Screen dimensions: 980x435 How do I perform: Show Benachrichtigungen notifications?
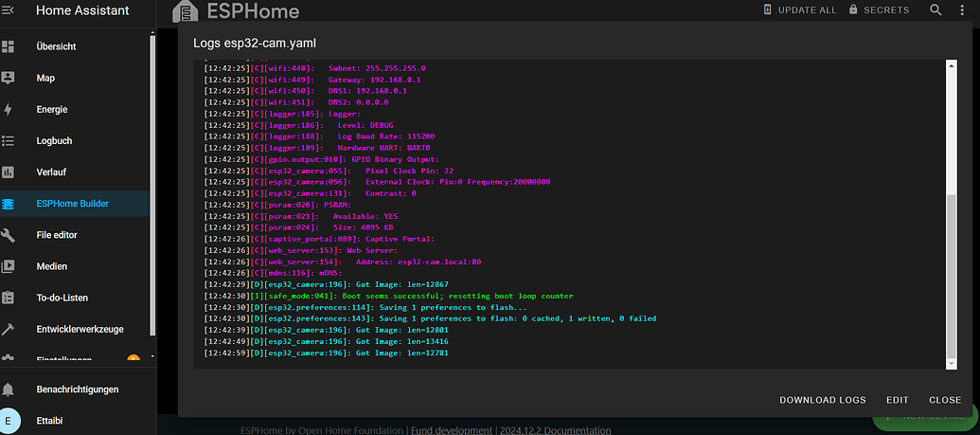[x=78, y=390]
